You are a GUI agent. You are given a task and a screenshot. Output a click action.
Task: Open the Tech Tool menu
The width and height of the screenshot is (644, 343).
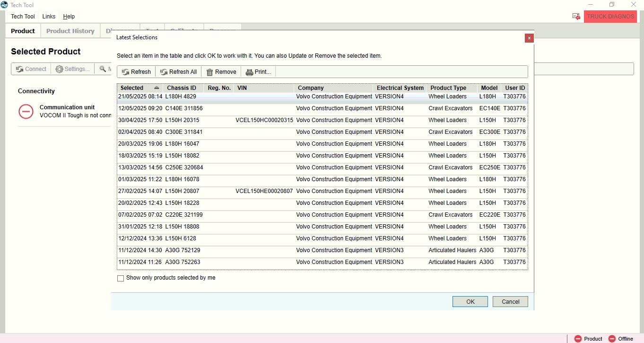[x=23, y=17]
